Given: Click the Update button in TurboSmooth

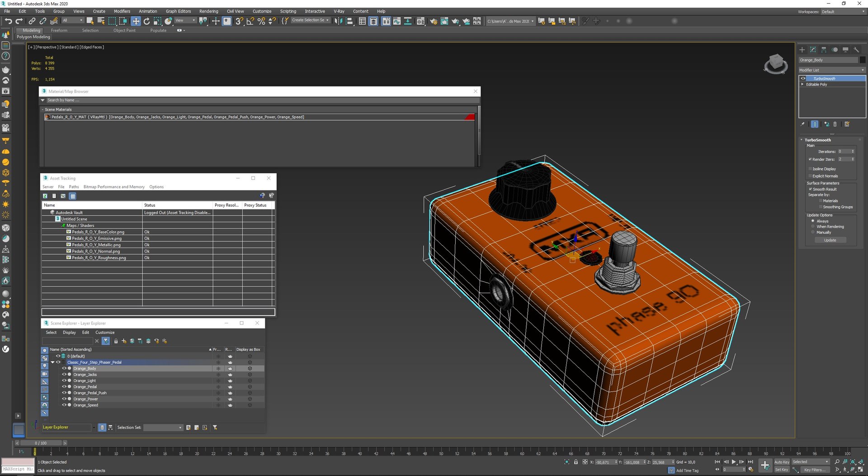Looking at the screenshot, I should click(x=830, y=240).
